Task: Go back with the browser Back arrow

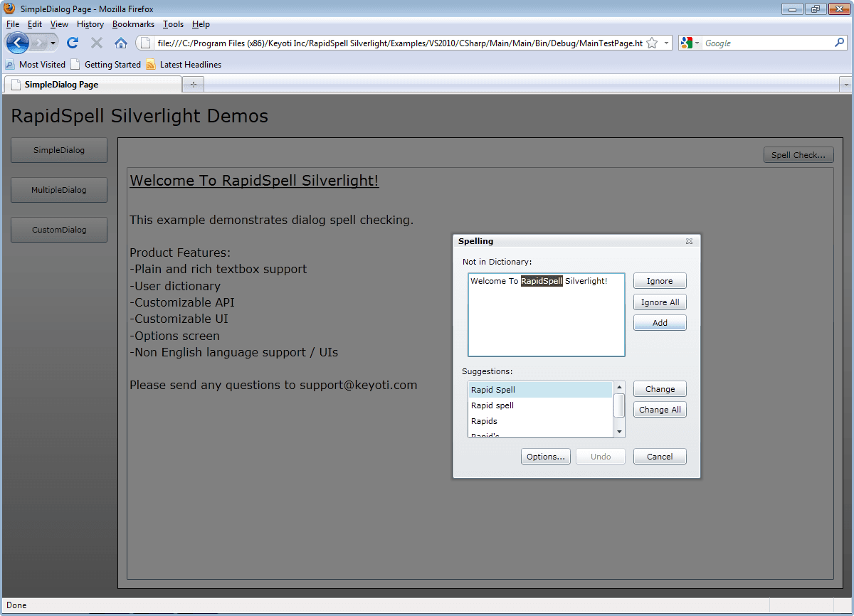Action: pos(18,43)
